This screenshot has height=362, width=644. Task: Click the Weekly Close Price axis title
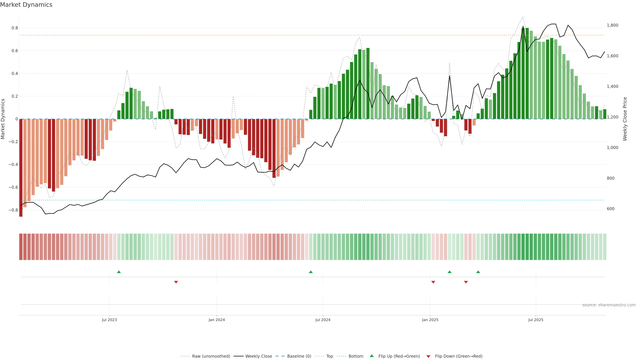click(x=625, y=119)
